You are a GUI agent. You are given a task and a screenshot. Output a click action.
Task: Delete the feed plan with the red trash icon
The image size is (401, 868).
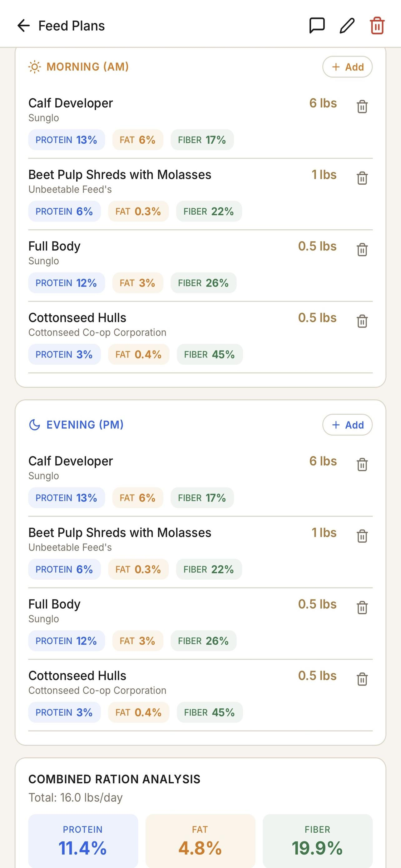pyautogui.click(x=377, y=26)
